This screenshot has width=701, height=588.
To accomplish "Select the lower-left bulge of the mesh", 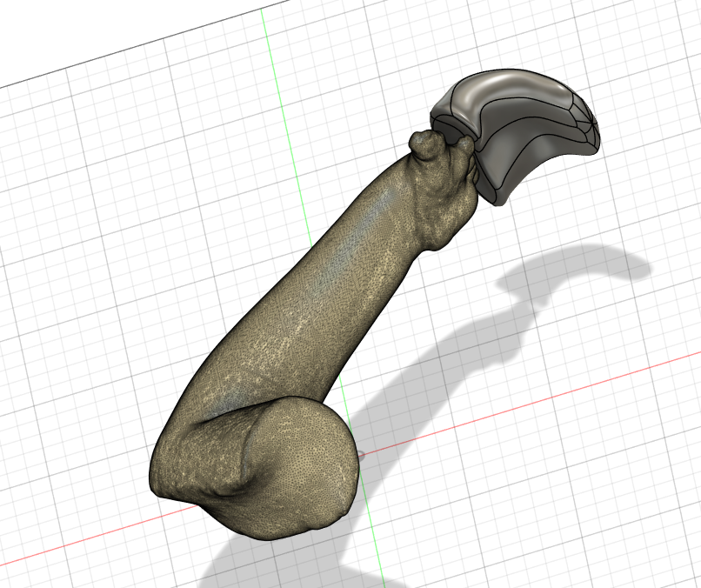I will (x=174, y=470).
